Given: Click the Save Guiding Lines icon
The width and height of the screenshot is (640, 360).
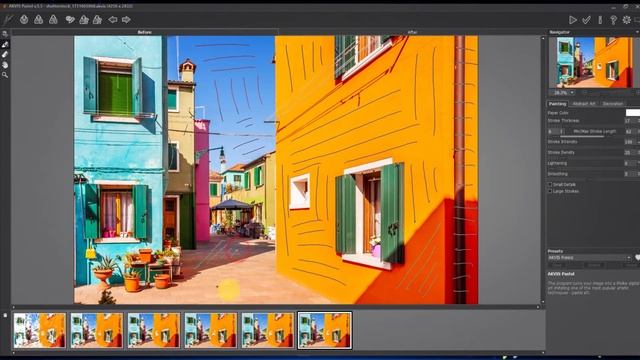Looking at the screenshot, I should [98, 20].
